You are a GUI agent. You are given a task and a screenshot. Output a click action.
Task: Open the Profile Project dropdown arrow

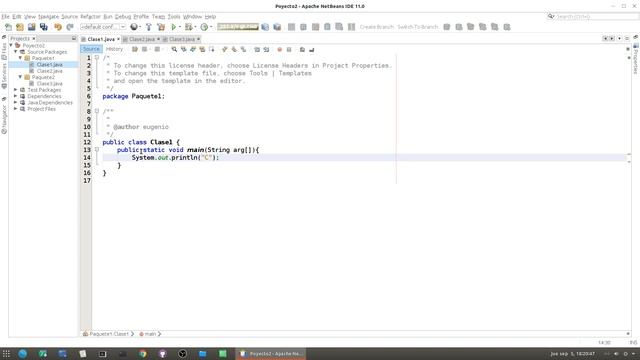[211, 27]
